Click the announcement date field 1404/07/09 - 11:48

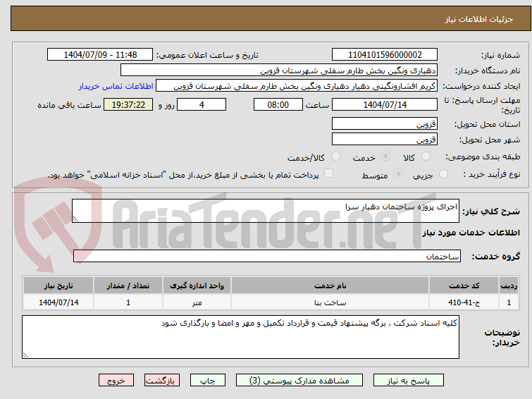coord(100,55)
